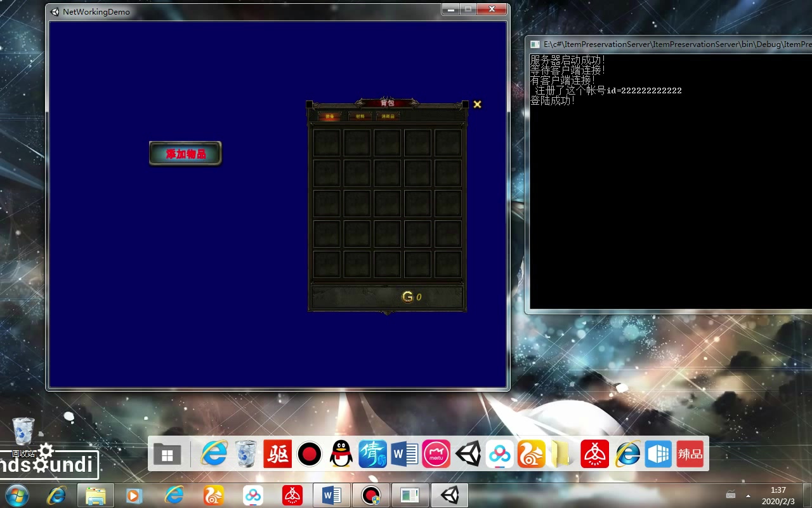This screenshot has height=508, width=812.
Task: Click the Unity icon in NetWorkingDemo title bar
Action: pos(55,11)
